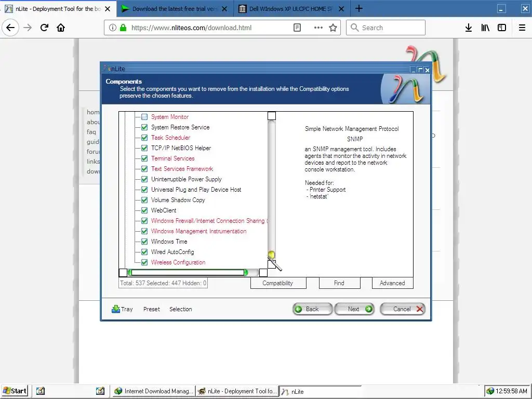Click the Find button
This screenshot has height=399, width=532.
pyautogui.click(x=339, y=283)
